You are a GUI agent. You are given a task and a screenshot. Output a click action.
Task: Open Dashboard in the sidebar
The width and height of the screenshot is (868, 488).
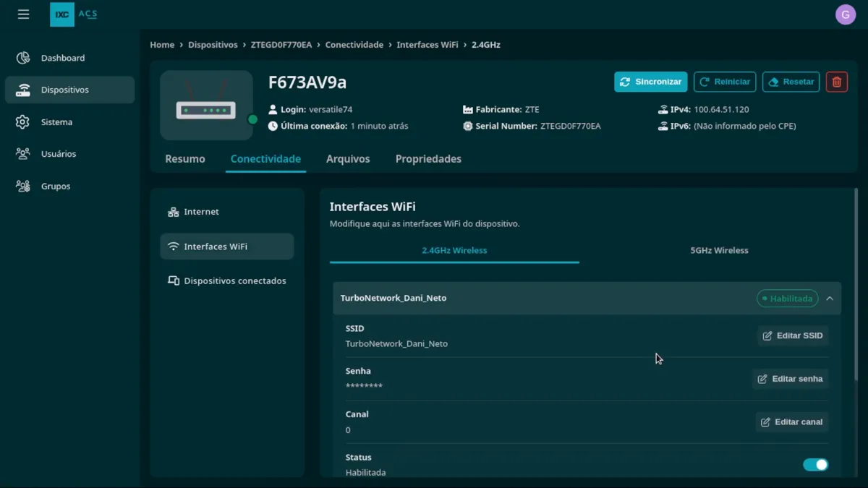(69, 58)
